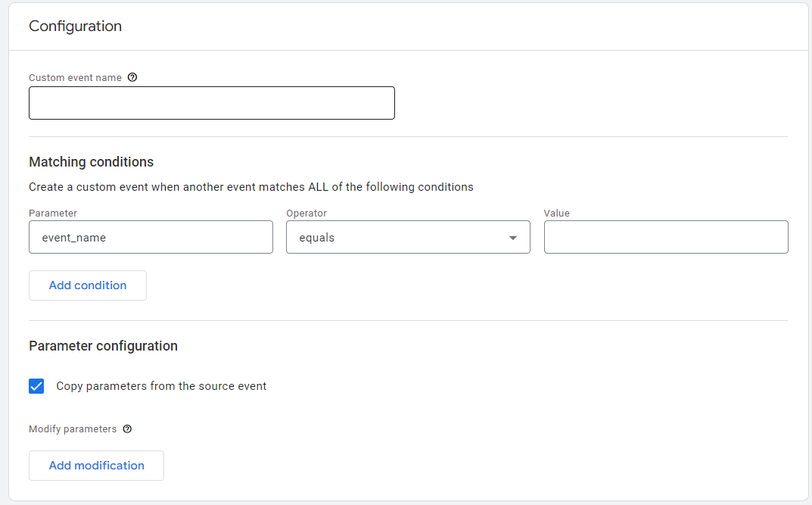The image size is (812, 505).
Task: Click the Value field label
Action: tap(557, 213)
